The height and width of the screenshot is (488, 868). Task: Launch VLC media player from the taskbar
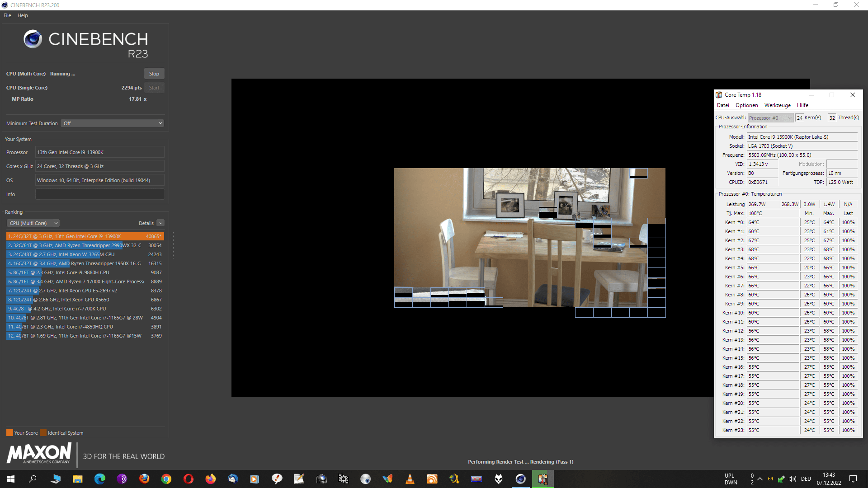410,479
